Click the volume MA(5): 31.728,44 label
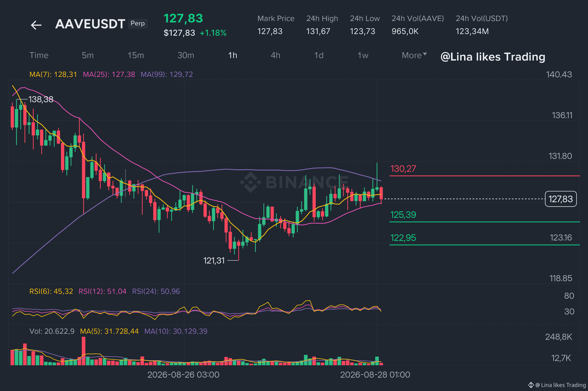 (x=109, y=331)
